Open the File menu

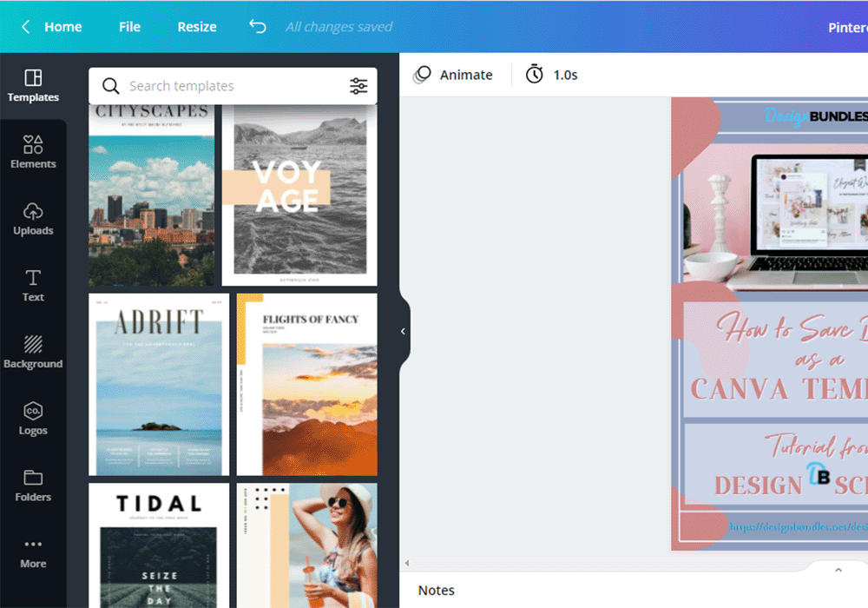tap(129, 27)
